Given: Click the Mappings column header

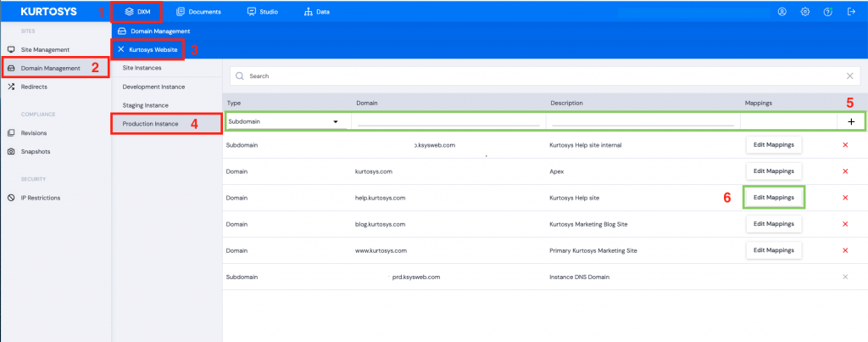Looking at the screenshot, I should point(759,103).
